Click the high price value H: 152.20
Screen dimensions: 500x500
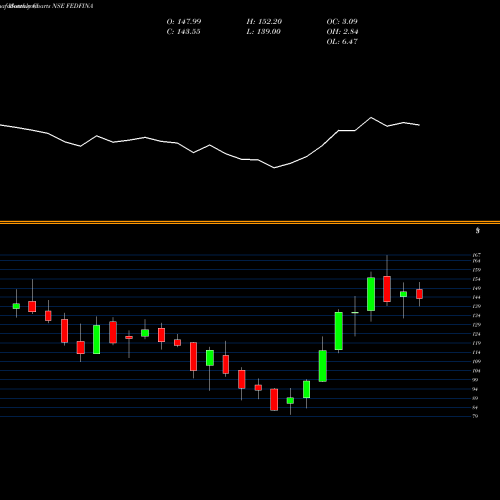264,22
